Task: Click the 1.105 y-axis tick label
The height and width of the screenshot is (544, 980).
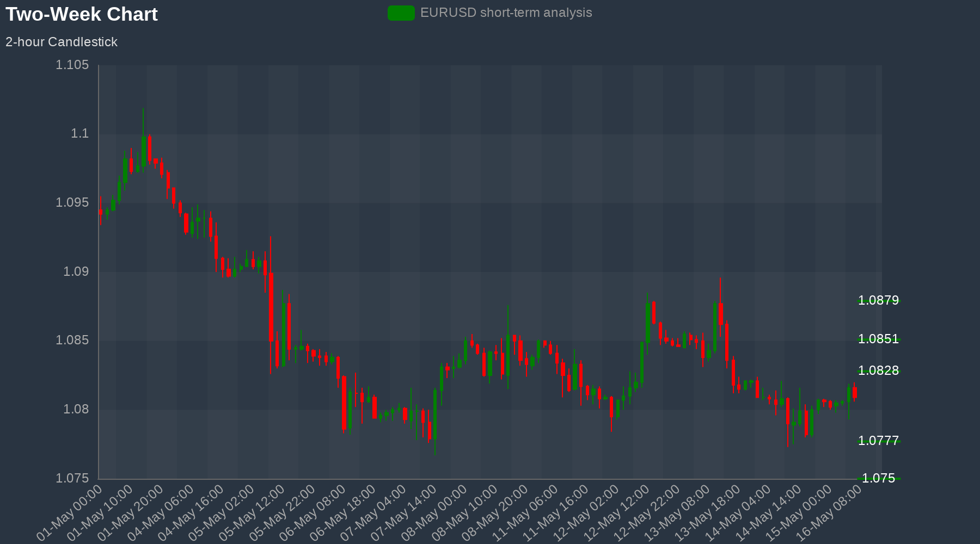Action: tap(72, 65)
